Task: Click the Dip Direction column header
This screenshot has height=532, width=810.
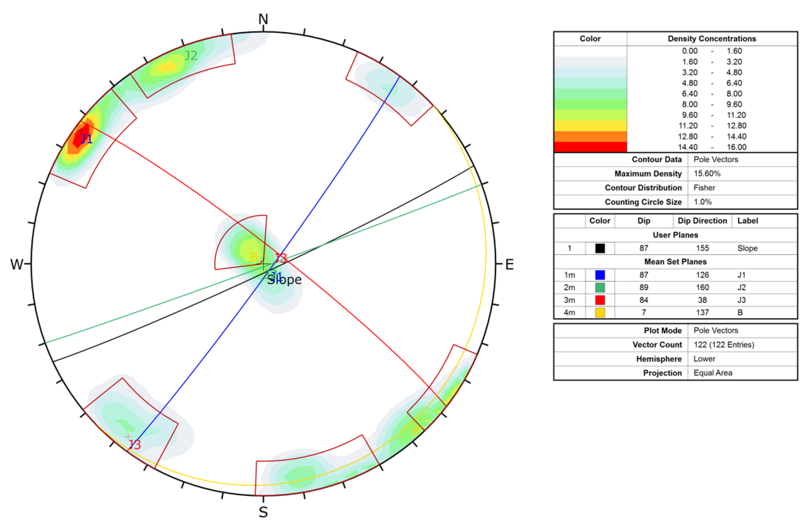Action: pos(702,221)
